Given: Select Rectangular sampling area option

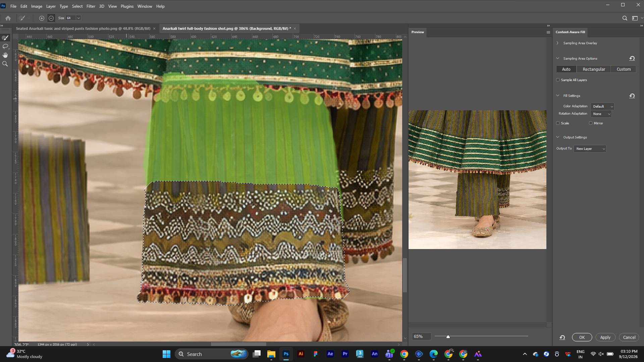Looking at the screenshot, I should (594, 69).
